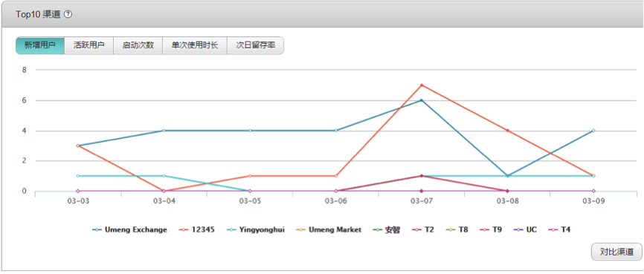Hide the Yingyonghui legend series
The width and height of the screenshot is (644, 274).
tap(255, 229)
